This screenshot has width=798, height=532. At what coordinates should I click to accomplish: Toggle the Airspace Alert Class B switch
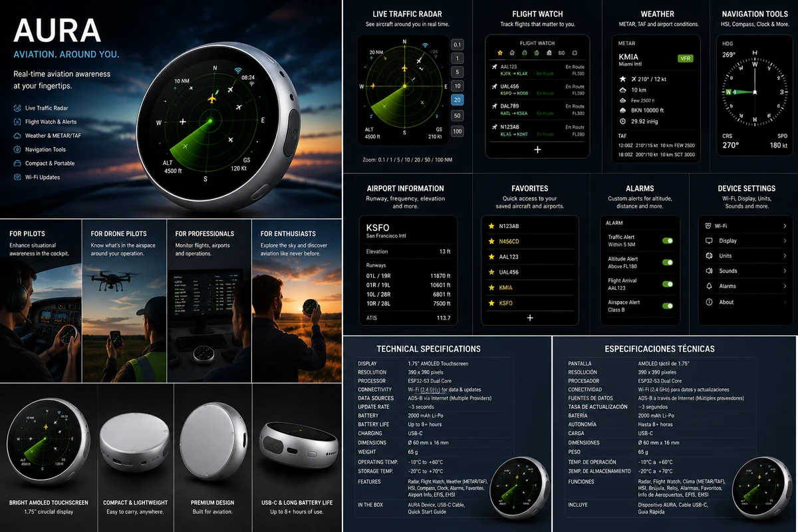[x=668, y=306]
